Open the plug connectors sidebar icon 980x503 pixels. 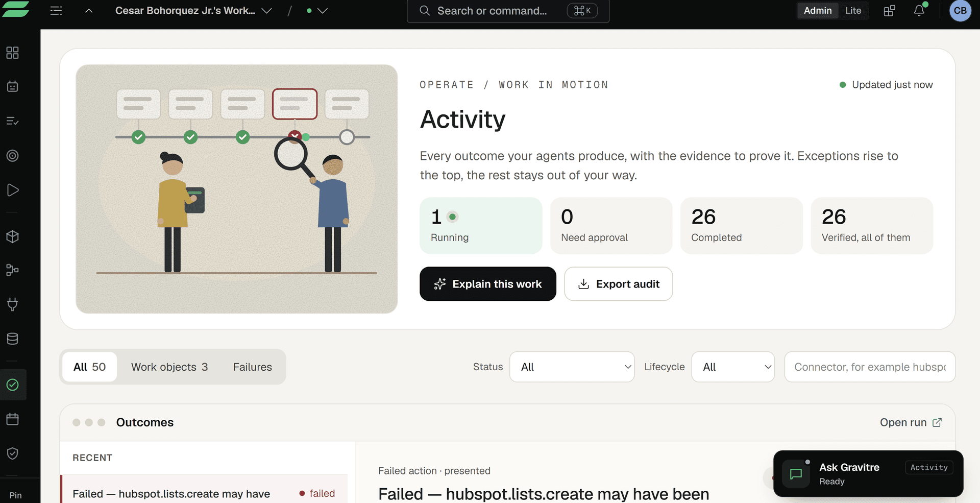13,304
